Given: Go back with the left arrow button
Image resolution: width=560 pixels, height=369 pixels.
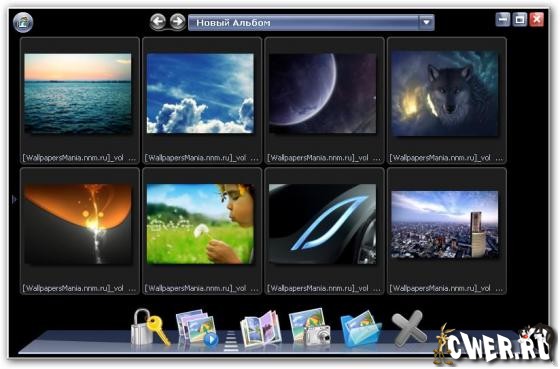Looking at the screenshot, I should click(158, 22).
